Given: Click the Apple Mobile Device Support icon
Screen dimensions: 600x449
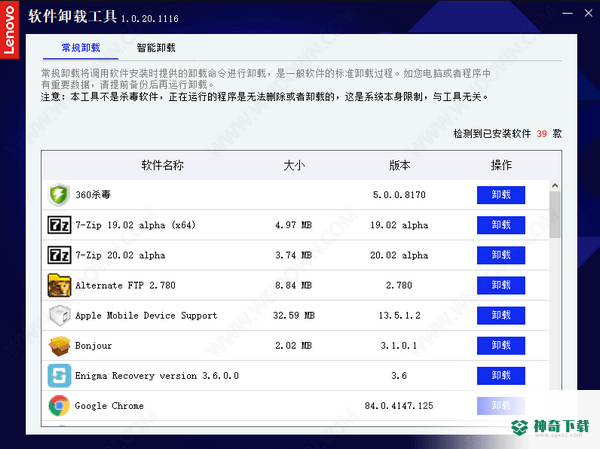Looking at the screenshot, I should 60,315.
